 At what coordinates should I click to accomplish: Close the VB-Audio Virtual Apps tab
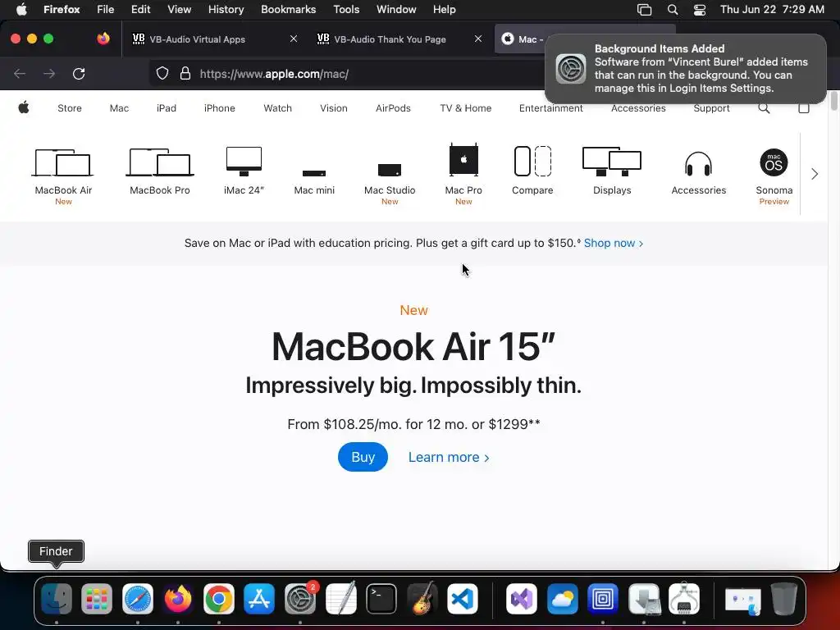coord(294,39)
